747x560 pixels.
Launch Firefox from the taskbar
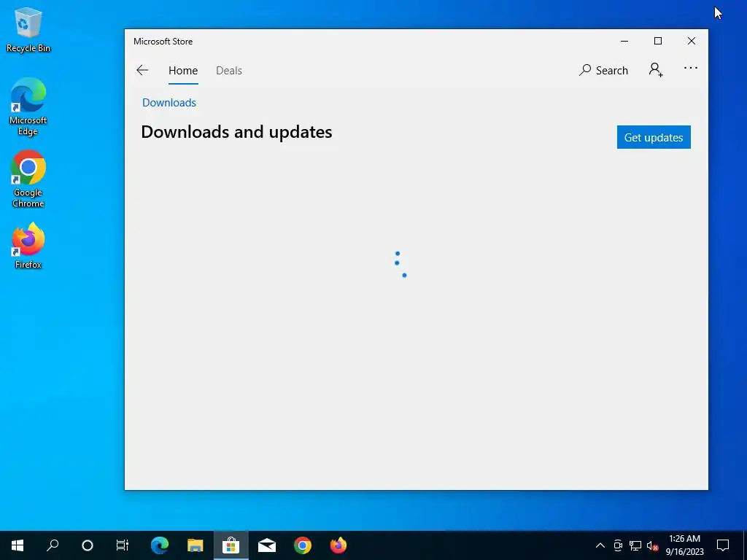(x=338, y=545)
